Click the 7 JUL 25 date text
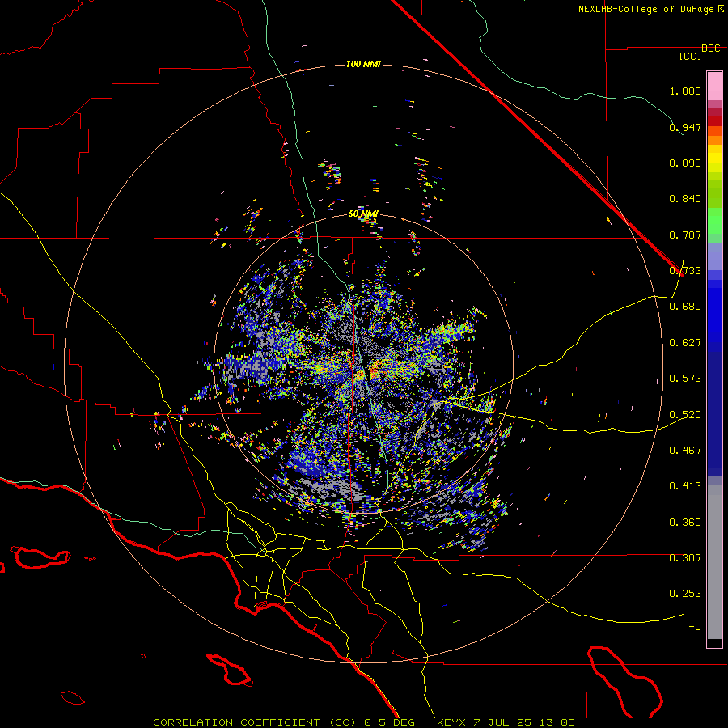728x728 pixels. (504, 722)
